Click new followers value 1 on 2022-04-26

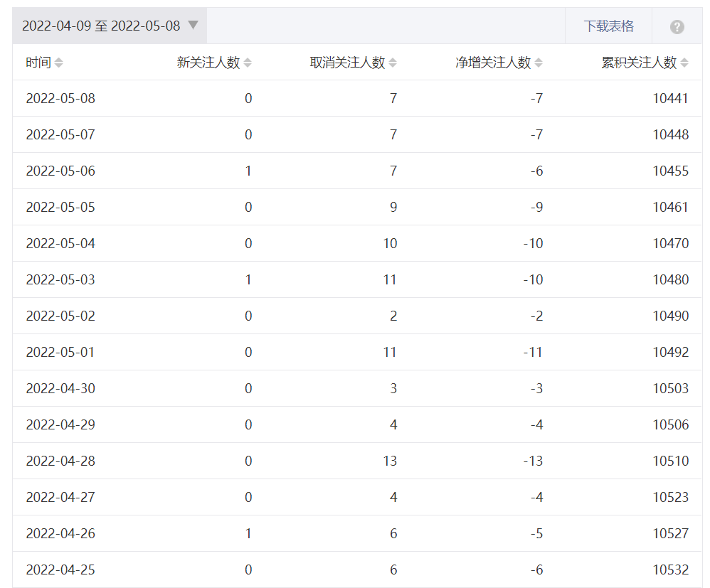(248, 533)
